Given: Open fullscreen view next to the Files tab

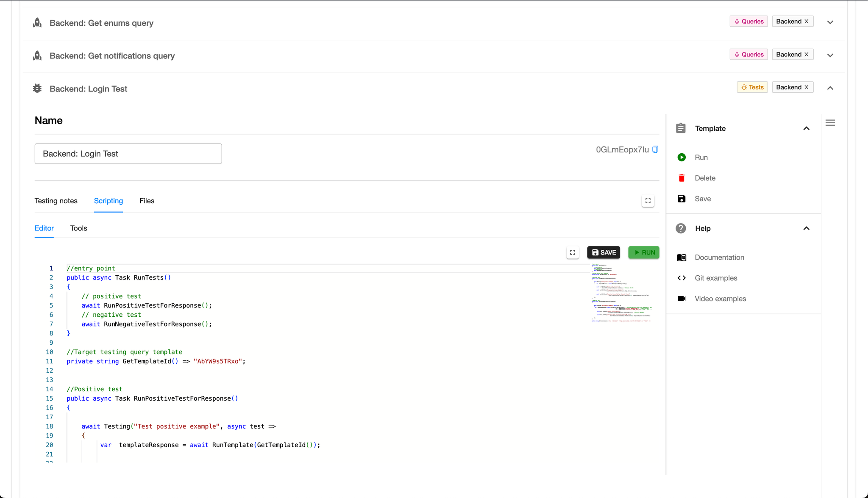Looking at the screenshot, I should click(648, 201).
